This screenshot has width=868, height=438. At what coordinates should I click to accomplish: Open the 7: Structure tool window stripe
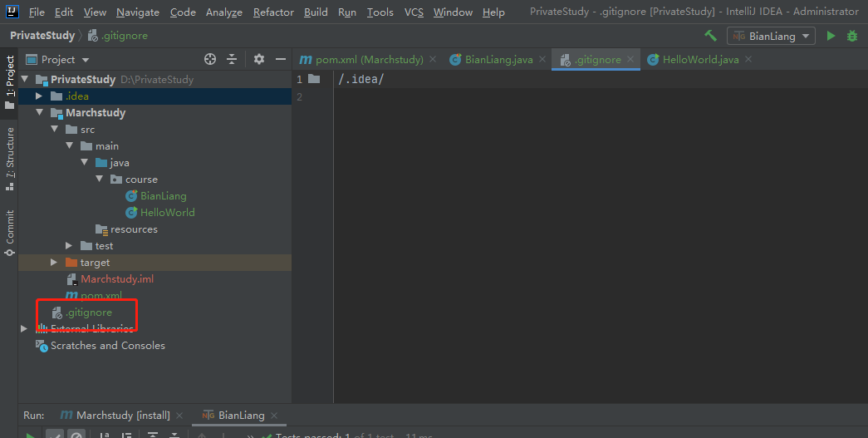click(x=9, y=159)
